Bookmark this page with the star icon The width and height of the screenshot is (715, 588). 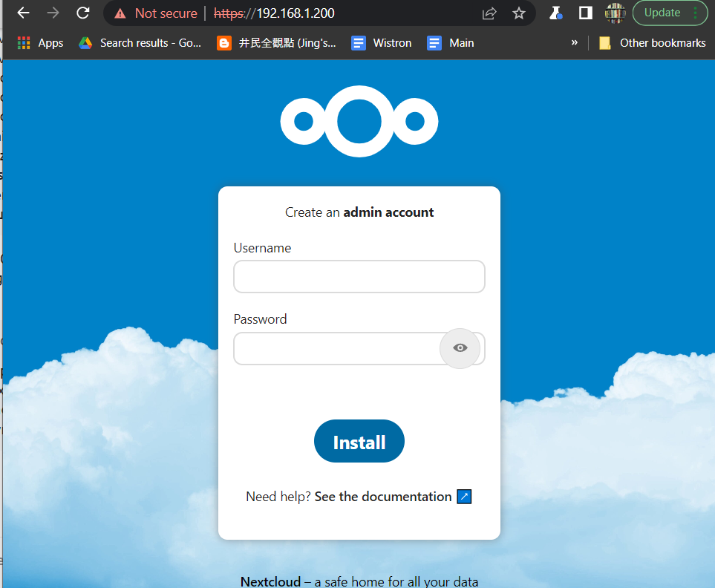pyautogui.click(x=518, y=13)
